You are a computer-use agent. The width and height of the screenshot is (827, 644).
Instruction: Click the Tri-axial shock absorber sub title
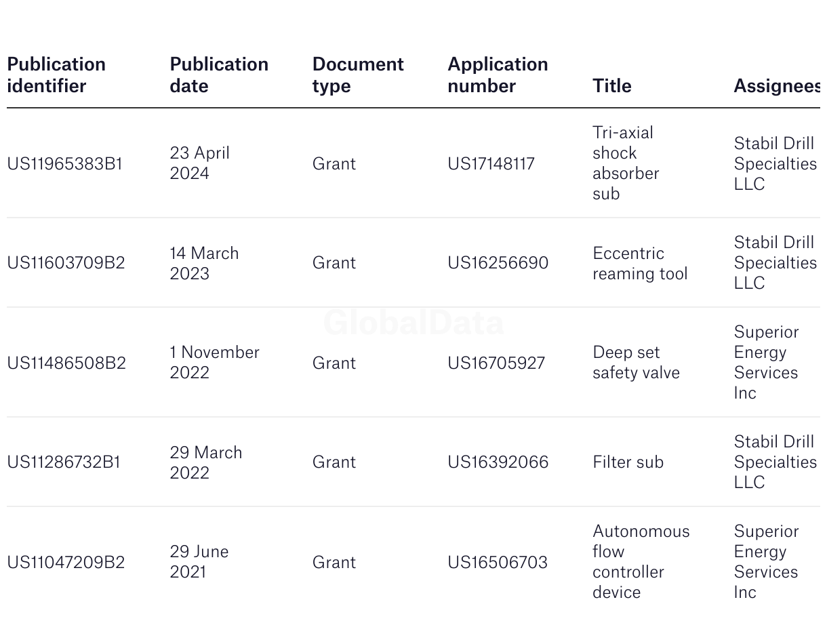tap(625, 163)
